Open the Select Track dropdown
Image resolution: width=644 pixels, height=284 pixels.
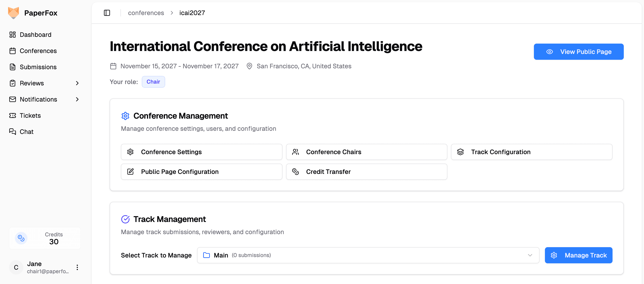click(368, 255)
